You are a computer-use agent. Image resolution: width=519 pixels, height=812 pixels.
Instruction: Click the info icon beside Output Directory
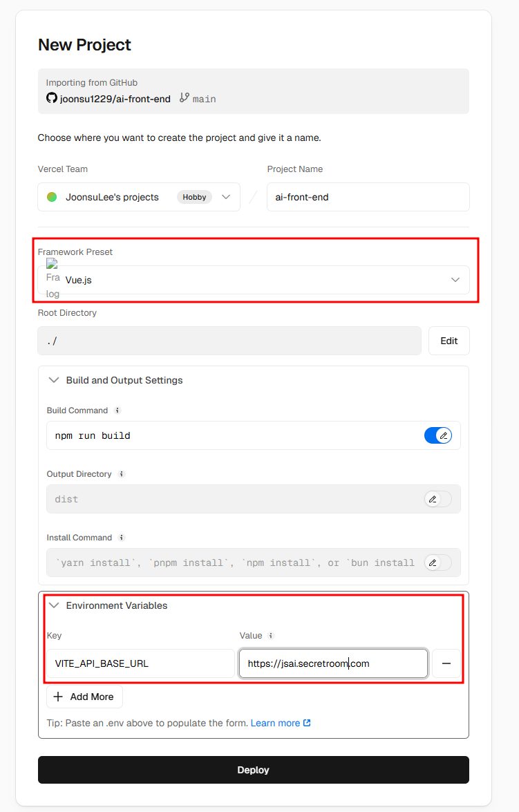[x=121, y=474]
